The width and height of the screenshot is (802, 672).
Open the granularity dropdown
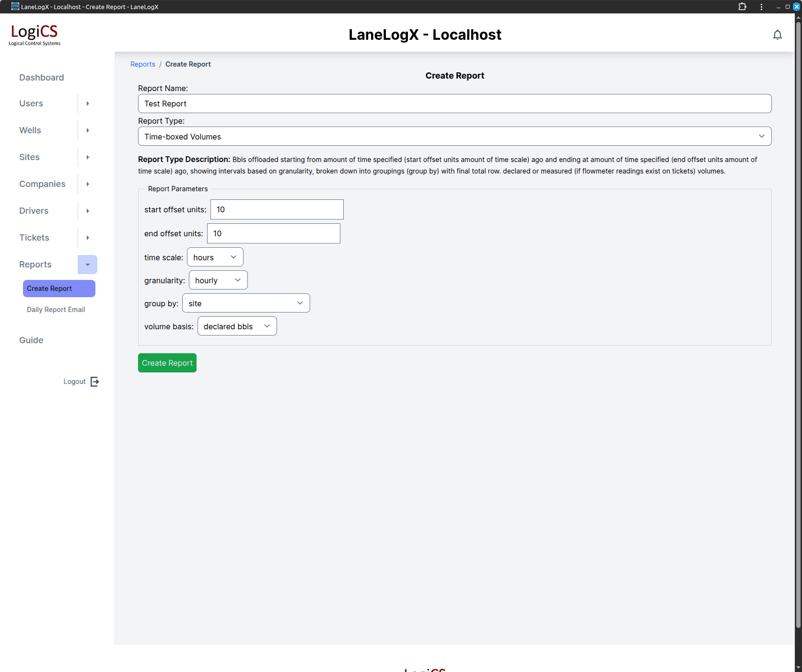point(218,280)
